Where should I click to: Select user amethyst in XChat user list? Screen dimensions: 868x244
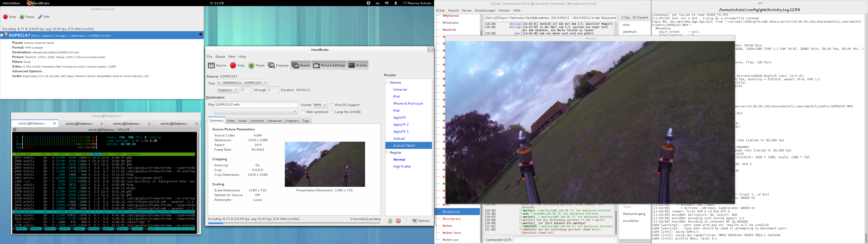point(630,32)
